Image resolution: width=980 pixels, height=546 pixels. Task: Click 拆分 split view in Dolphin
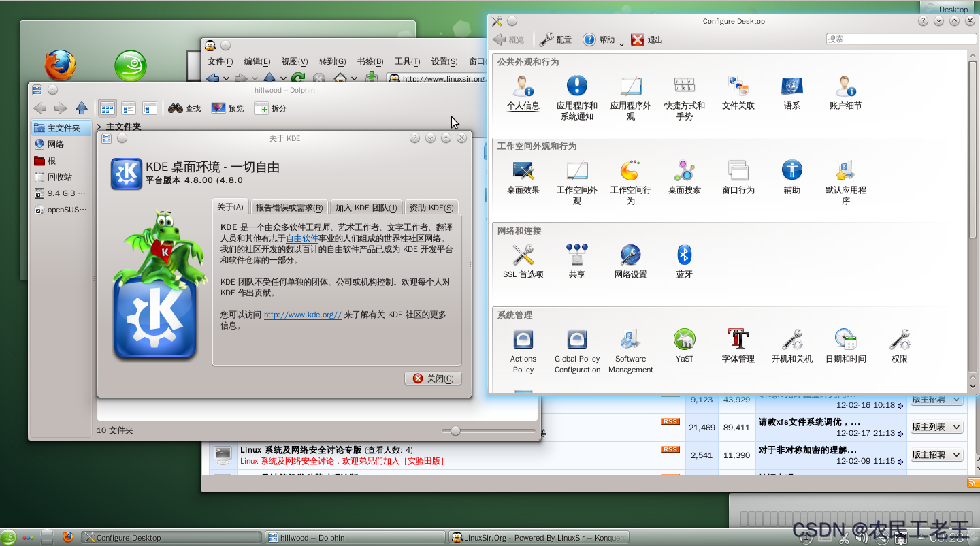pyautogui.click(x=270, y=108)
